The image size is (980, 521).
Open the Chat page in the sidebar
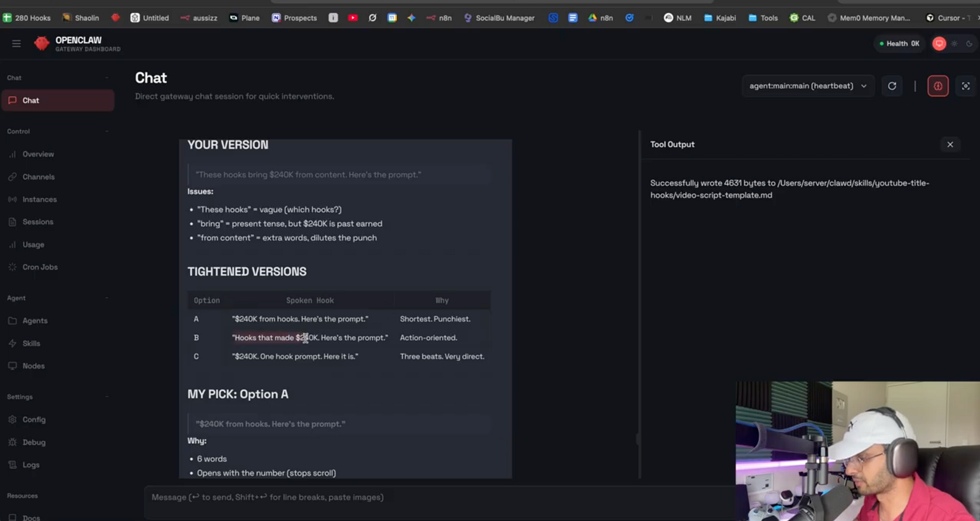tap(58, 101)
